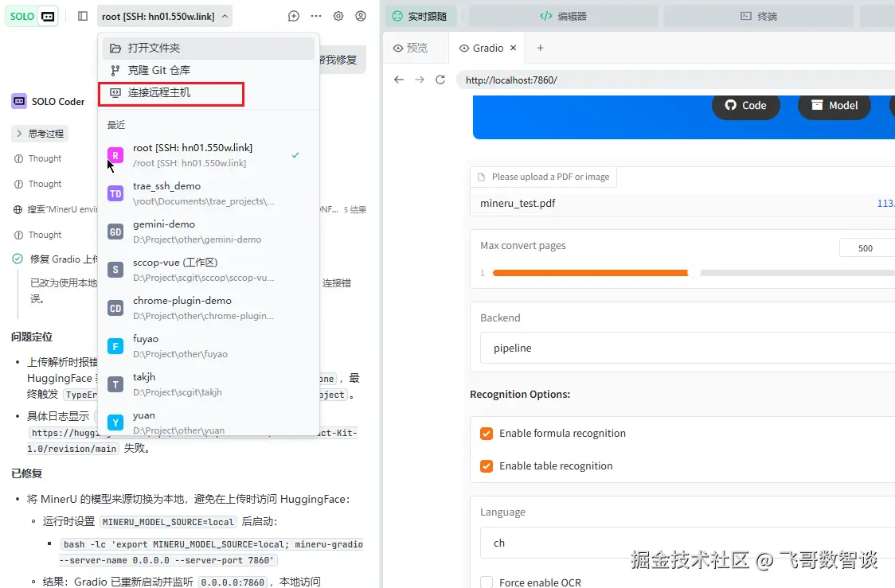Open the Model button

[834, 106]
